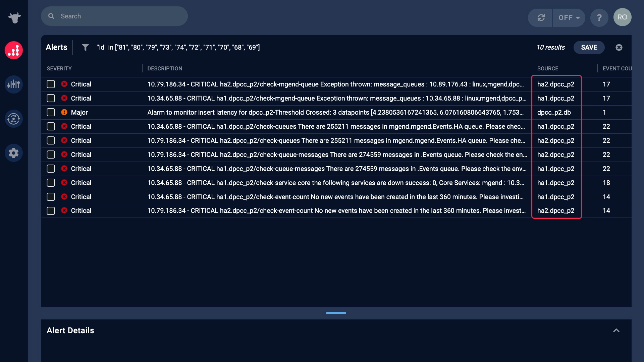Open the auto-refresh OFF dropdown
Screen dimensions: 644x362
(569, 18)
